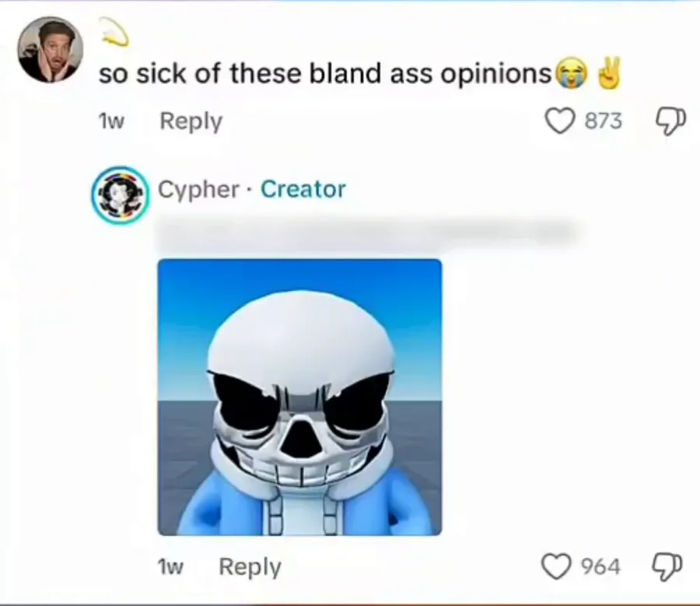The height and width of the screenshot is (606, 700).
Task: Click the blurred text line in Cypher's reply
Action: click(x=369, y=233)
